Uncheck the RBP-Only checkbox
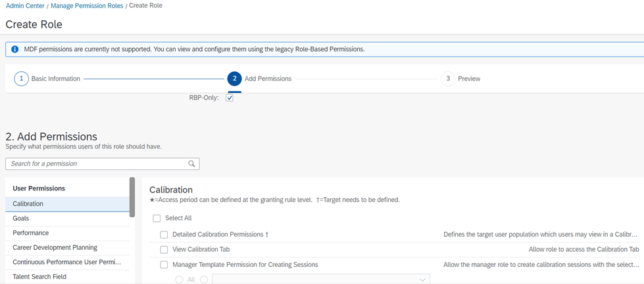Image resolution: width=644 pixels, height=284 pixels. pyautogui.click(x=230, y=98)
